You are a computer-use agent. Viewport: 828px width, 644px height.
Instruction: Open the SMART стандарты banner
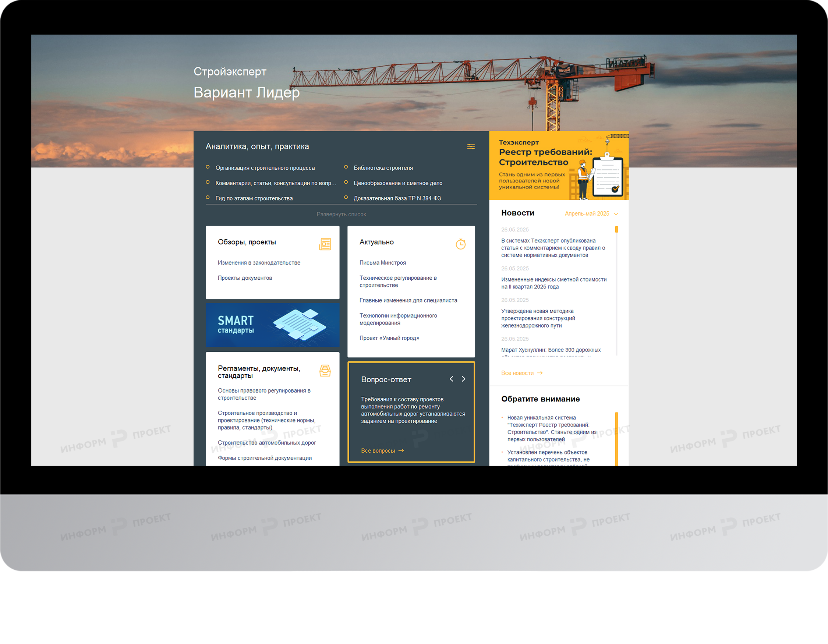pos(273,325)
